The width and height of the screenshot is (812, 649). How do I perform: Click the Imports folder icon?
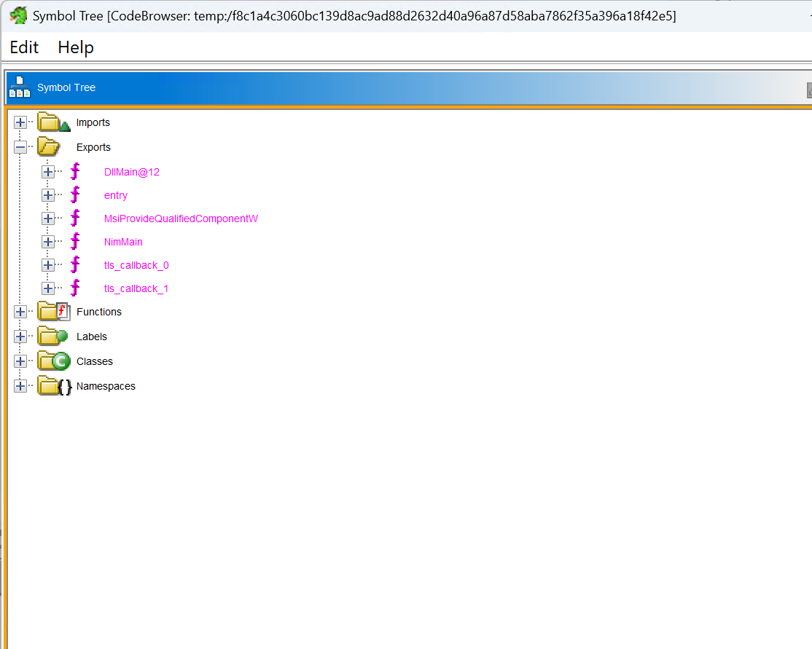(52, 122)
